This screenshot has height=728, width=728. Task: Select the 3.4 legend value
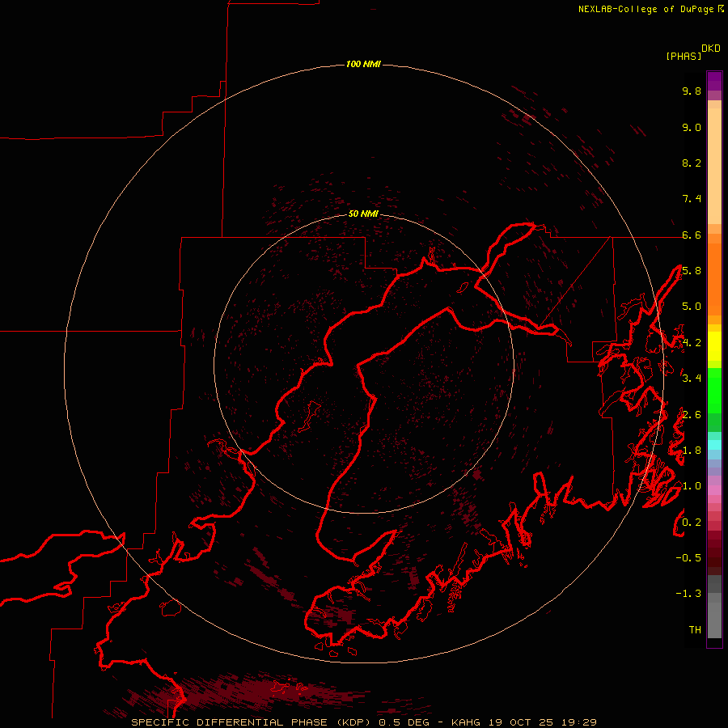pos(692,379)
